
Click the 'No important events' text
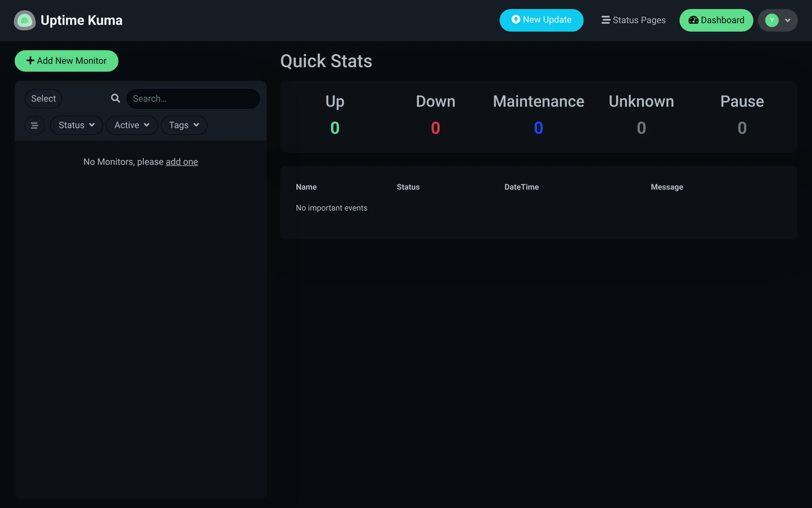pos(331,208)
